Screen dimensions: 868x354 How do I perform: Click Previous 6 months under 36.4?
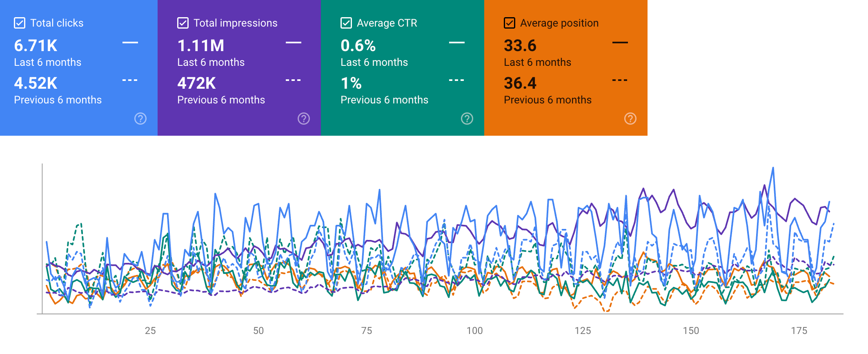point(548,100)
